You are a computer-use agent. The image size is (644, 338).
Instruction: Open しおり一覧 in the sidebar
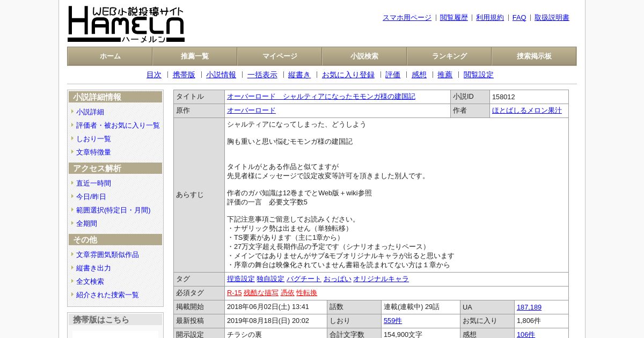click(93, 139)
